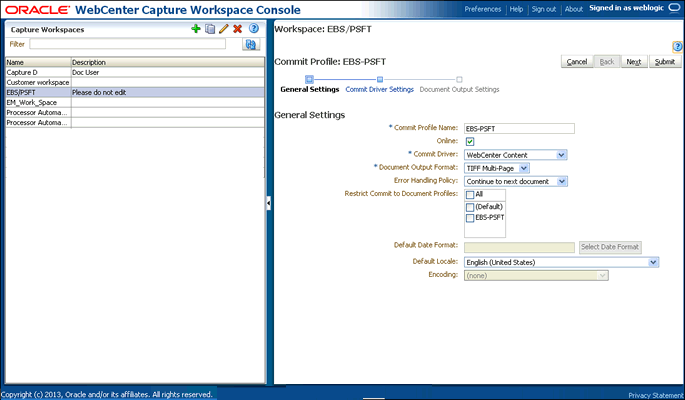The width and height of the screenshot is (685, 400).
Task: Click the 'Please do not edit' description cell
Action: pos(167,93)
